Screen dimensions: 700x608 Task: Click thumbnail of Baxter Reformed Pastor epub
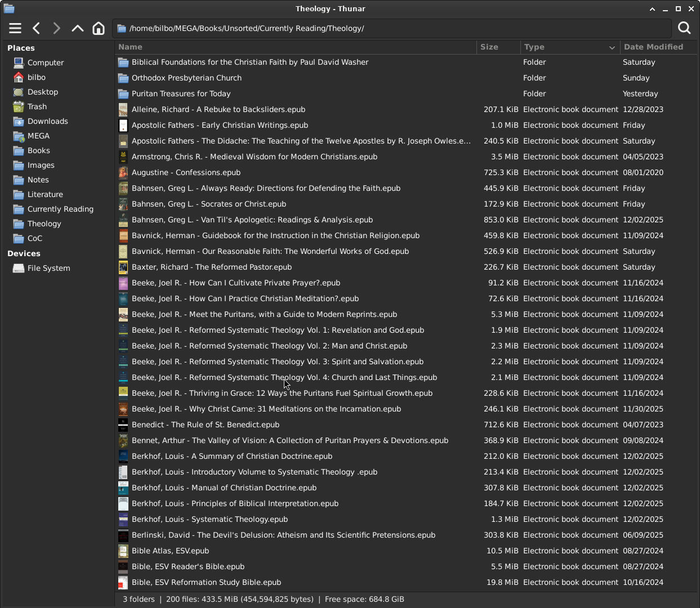point(123,267)
